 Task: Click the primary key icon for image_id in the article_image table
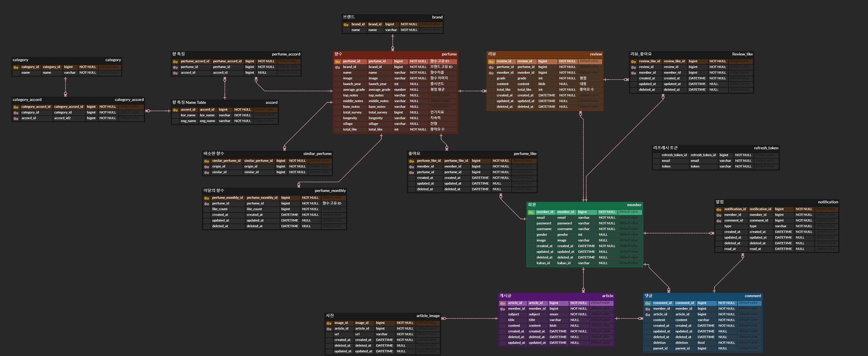point(329,323)
